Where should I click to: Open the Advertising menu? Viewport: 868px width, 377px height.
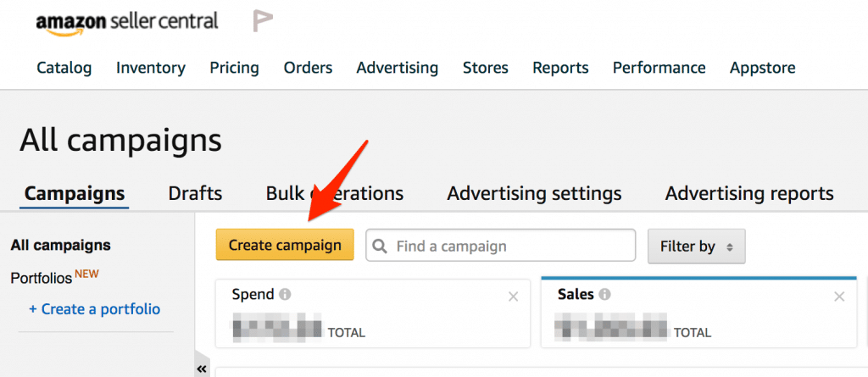397,68
